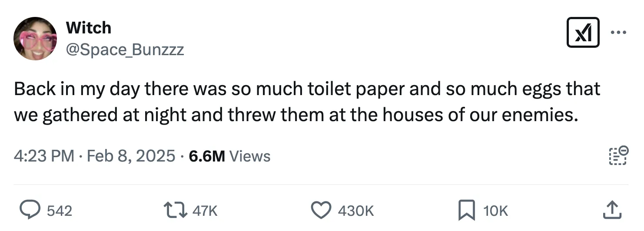Click the 4:23 PM post time
Image resolution: width=644 pixels, height=231 pixels.
click(43, 156)
